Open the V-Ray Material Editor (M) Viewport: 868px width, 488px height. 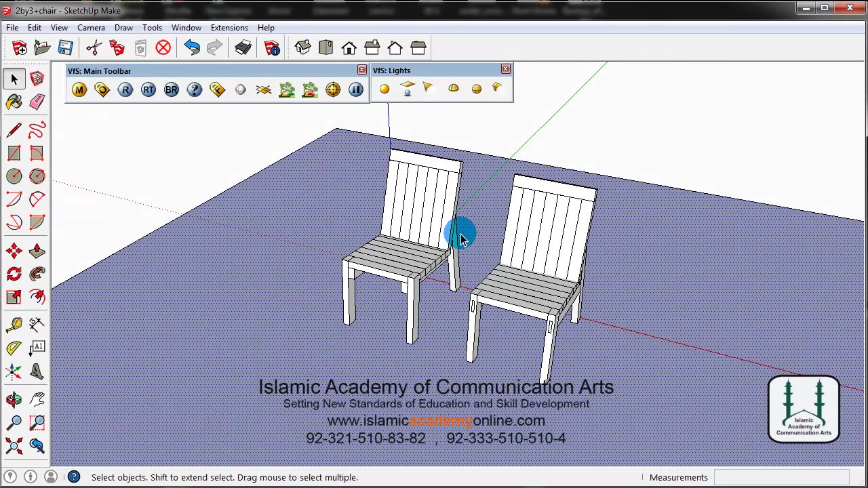[79, 89]
